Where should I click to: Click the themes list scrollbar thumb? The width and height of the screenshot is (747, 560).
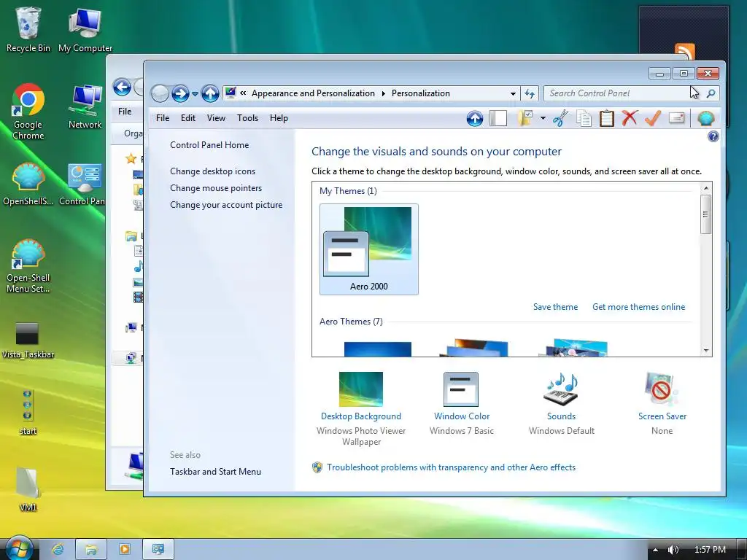pyautogui.click(x=706, y=214)
